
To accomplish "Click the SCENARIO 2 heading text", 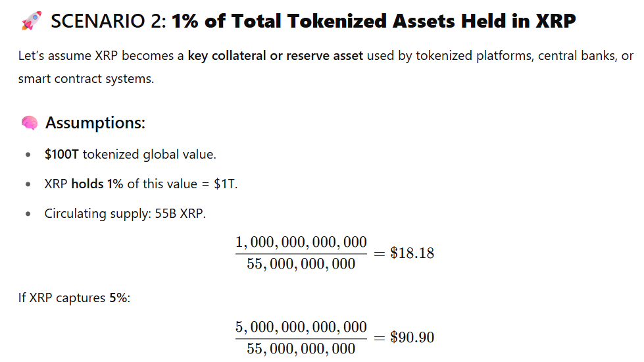I will click(x=109, y=21).
